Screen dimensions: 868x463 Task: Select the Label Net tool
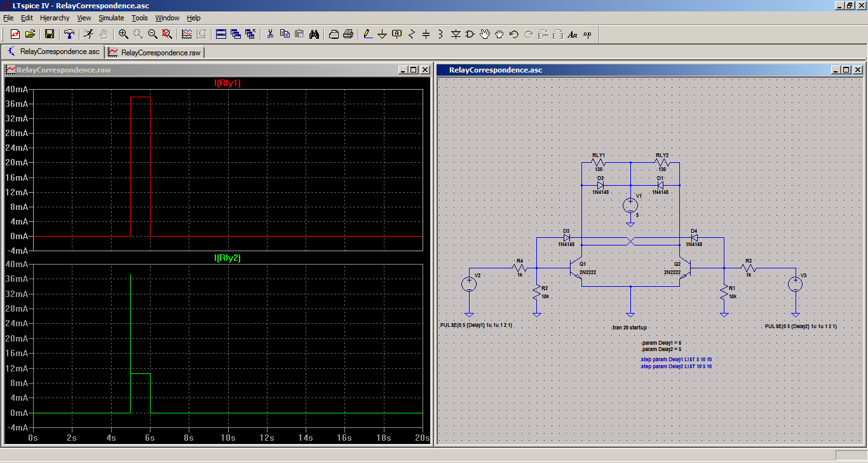point(397,34)
